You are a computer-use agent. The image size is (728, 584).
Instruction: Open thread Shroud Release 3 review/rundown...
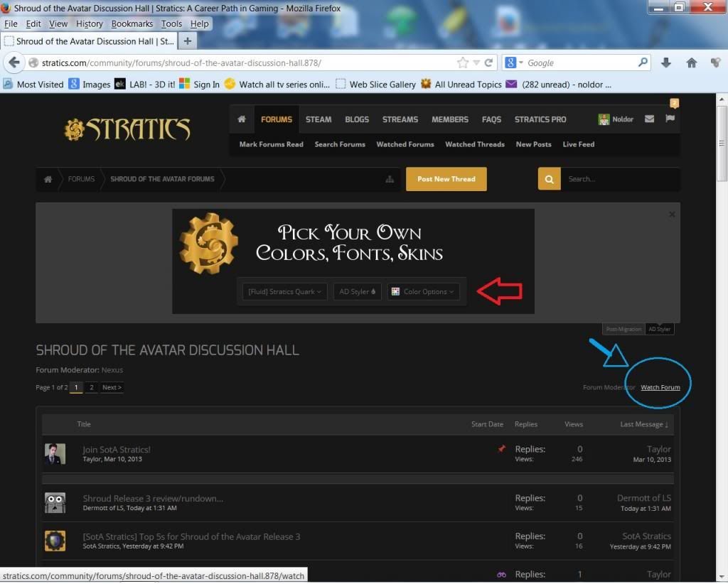(153, 499)
